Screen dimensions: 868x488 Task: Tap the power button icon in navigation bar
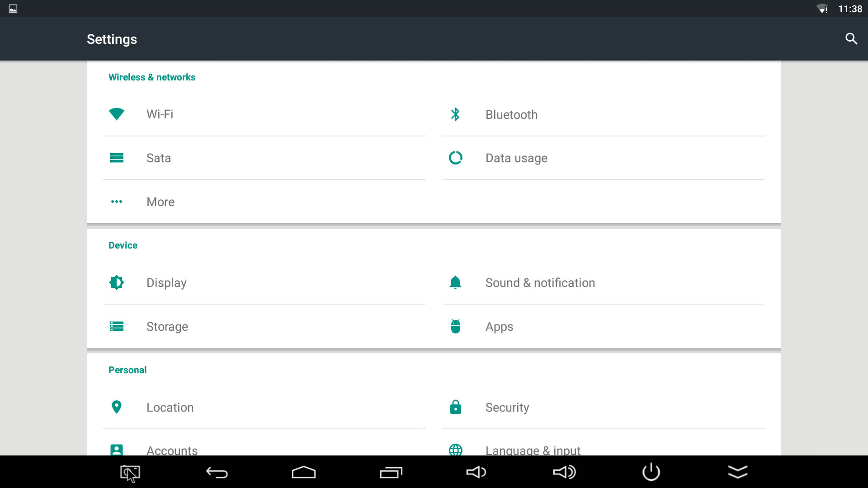click(651, 472)
